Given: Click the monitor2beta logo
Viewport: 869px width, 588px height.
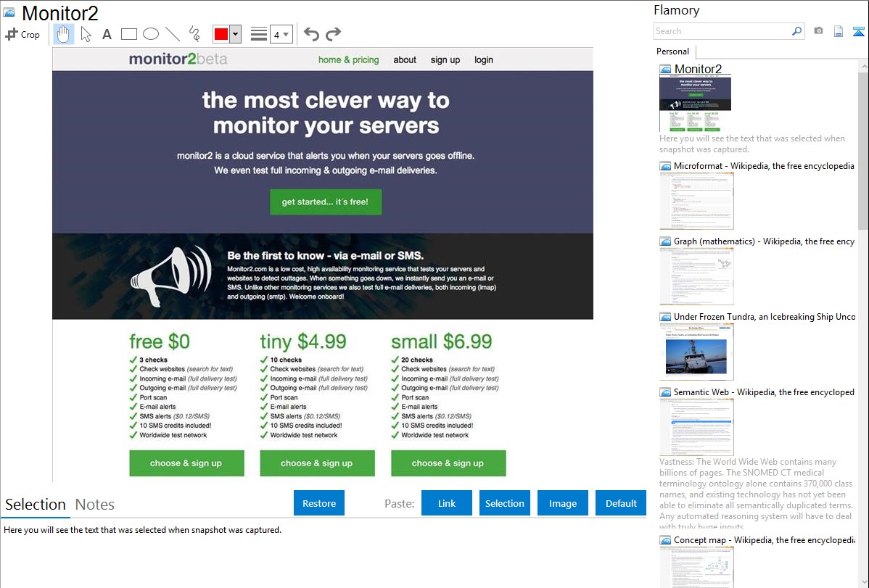Looking at the screenshot, I should click(178, 59).
